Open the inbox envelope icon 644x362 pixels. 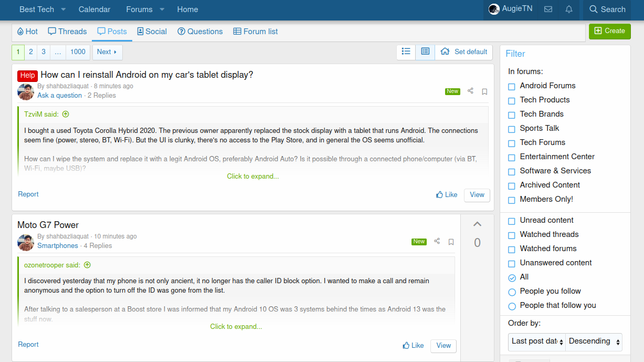(x=548, y=9)
